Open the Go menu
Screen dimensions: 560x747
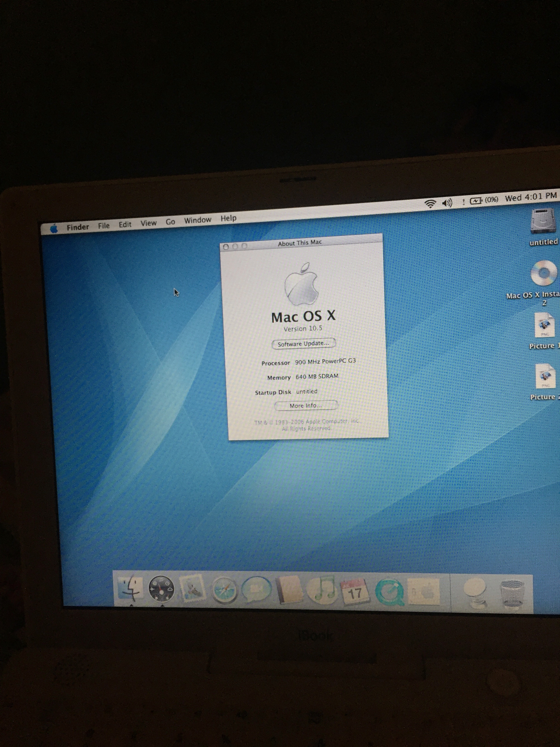[170, 222]
